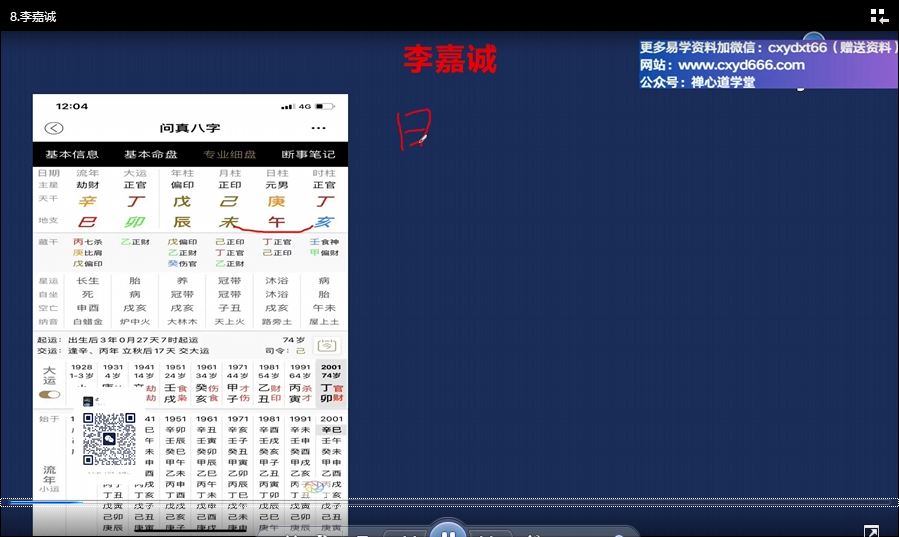Toggle the 大运 switch
899x537 pixels.
tap(49, 394)
